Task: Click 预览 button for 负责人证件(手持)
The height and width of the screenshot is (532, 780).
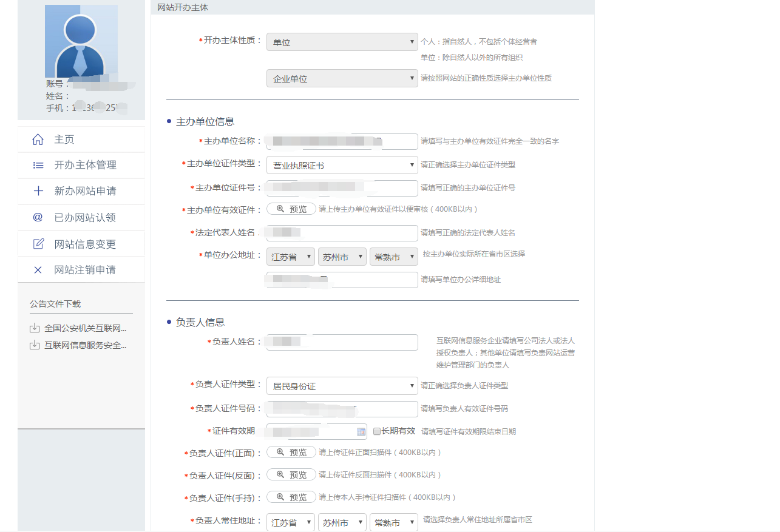Action: pos(291,497)
